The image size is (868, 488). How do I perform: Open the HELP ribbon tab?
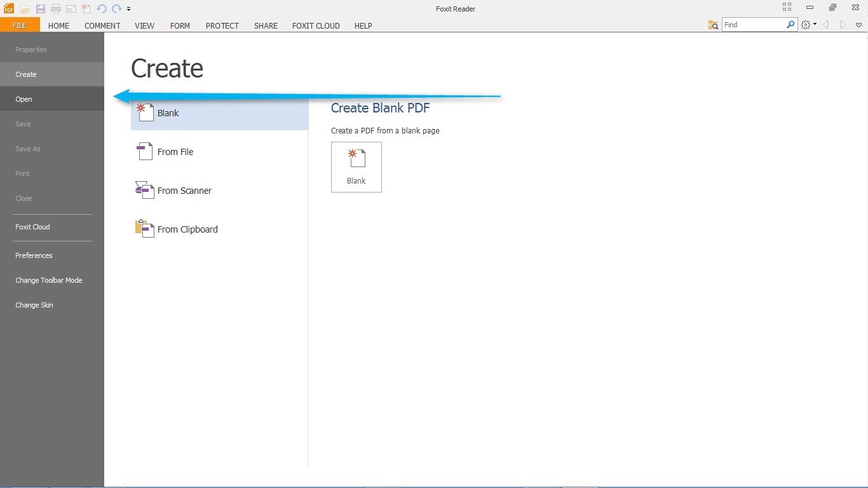[x=363, y=25]
